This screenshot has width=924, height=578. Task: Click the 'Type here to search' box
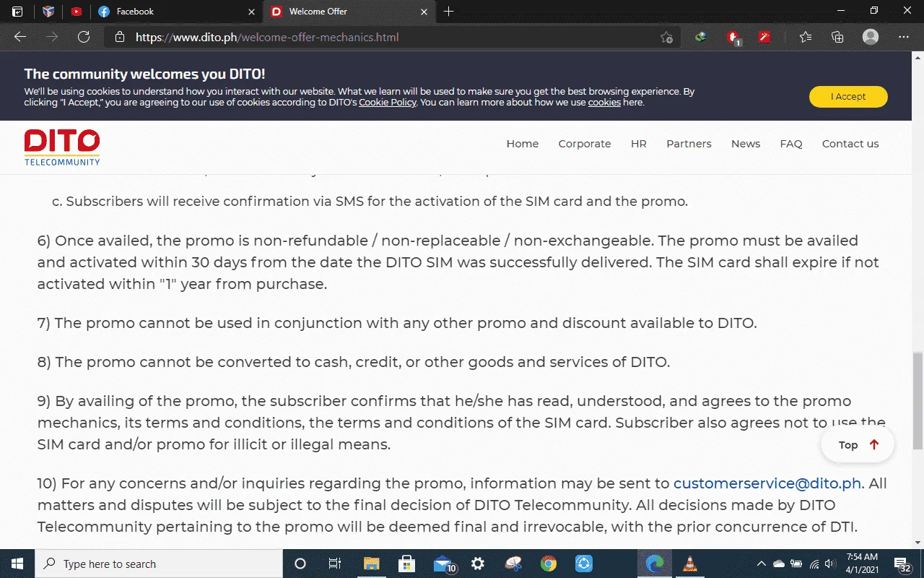click(159, 564)
